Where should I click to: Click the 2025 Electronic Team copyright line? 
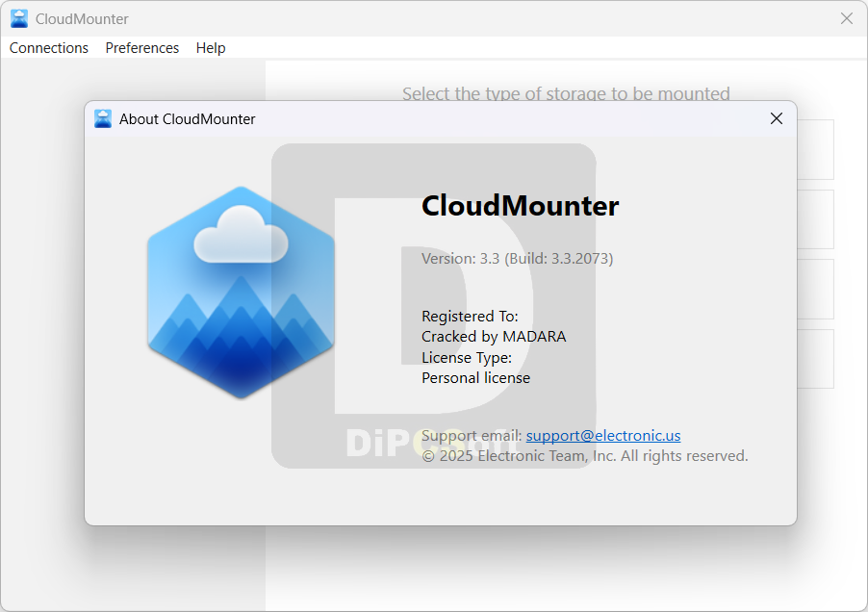coord(584,456)
